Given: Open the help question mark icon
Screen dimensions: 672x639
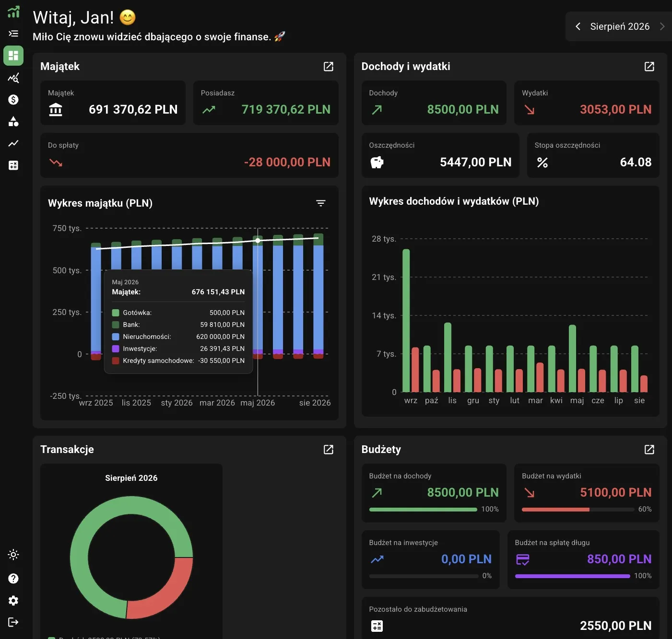Looking at the screenshot, I should (13, 579).
